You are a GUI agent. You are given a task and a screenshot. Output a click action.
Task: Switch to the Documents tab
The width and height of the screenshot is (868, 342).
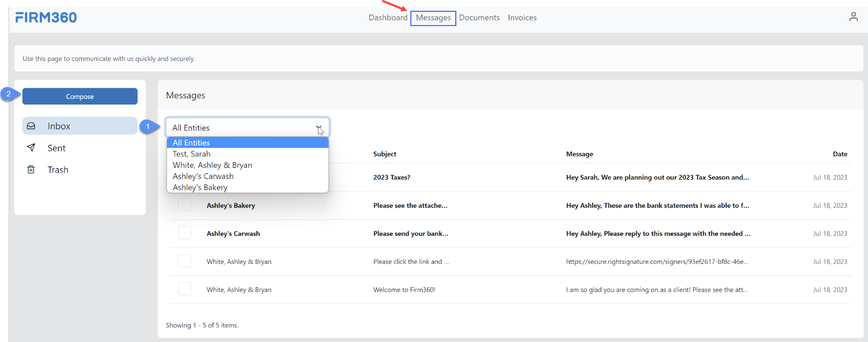tap(479, 17)
